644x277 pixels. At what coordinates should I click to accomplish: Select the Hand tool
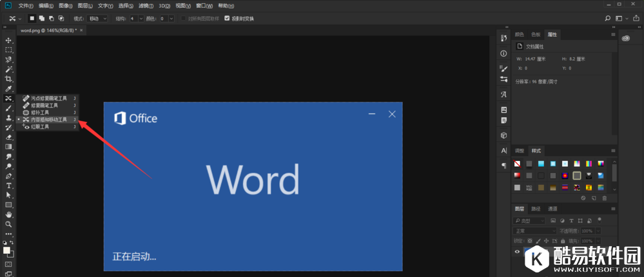pos(8,214)
